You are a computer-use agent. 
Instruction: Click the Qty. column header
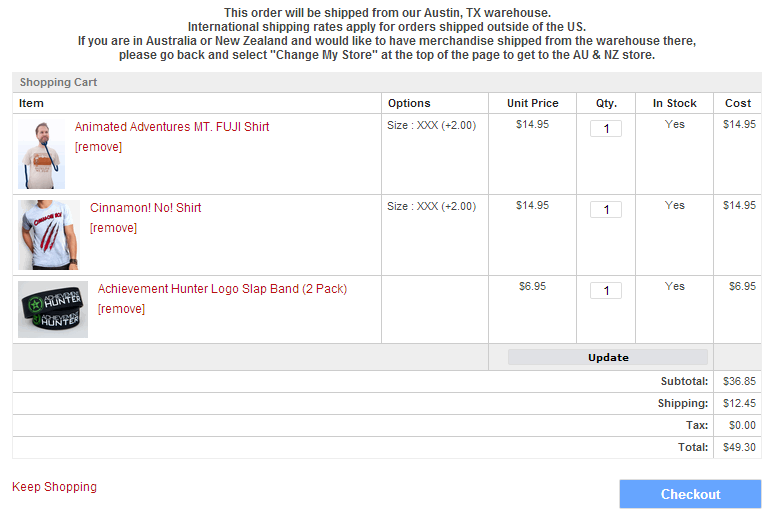pyautogui.click(x=606, y=103)
